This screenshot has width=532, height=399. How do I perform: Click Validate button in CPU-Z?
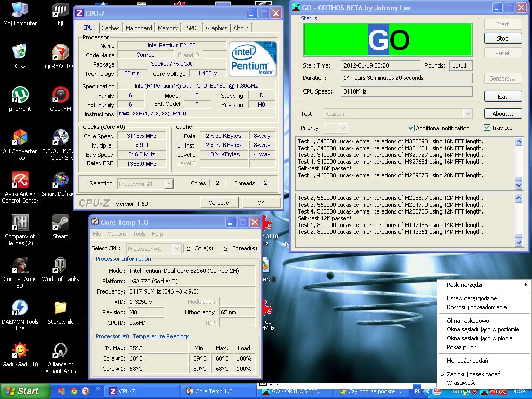coord(219,203)
